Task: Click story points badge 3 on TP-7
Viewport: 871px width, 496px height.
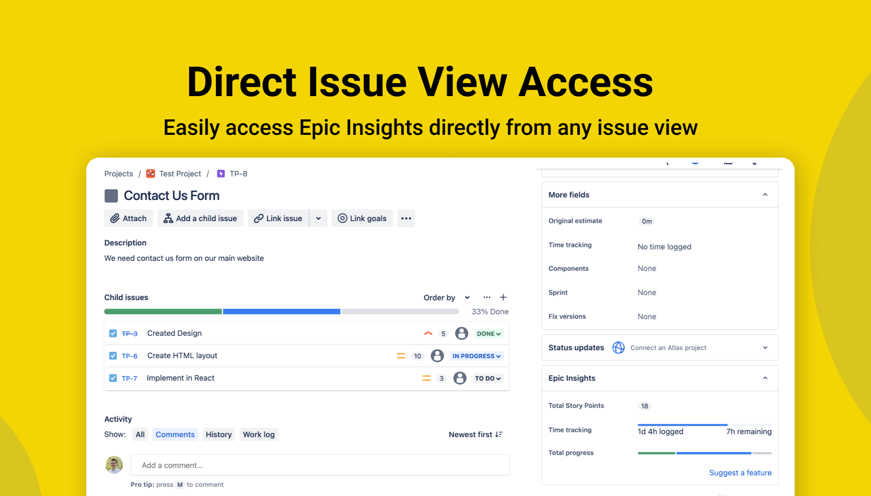Action: point(441,378)
